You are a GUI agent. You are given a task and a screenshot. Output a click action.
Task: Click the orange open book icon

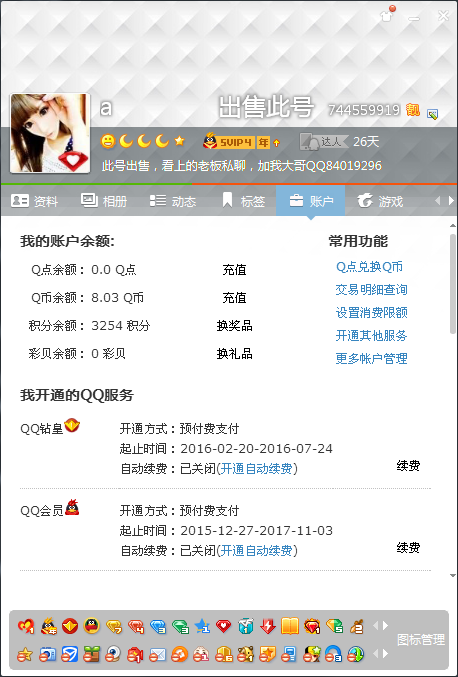pyautogui.click(x=290, y=626)
